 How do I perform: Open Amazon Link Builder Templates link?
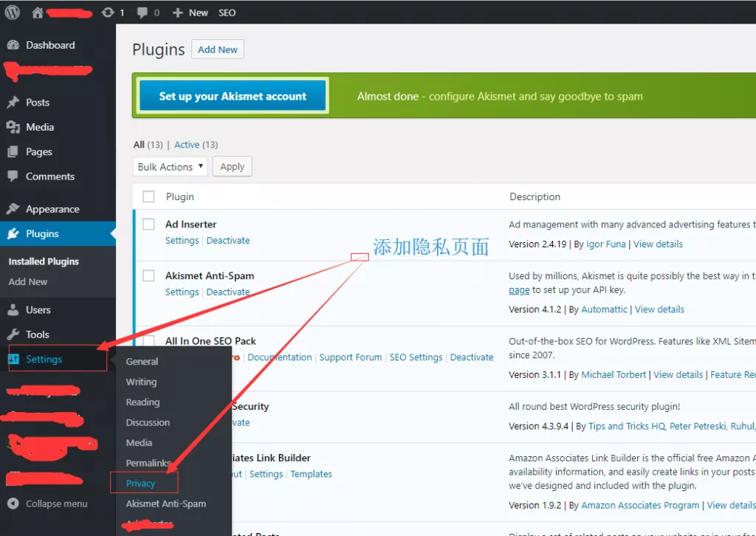[x=311, y=474]
